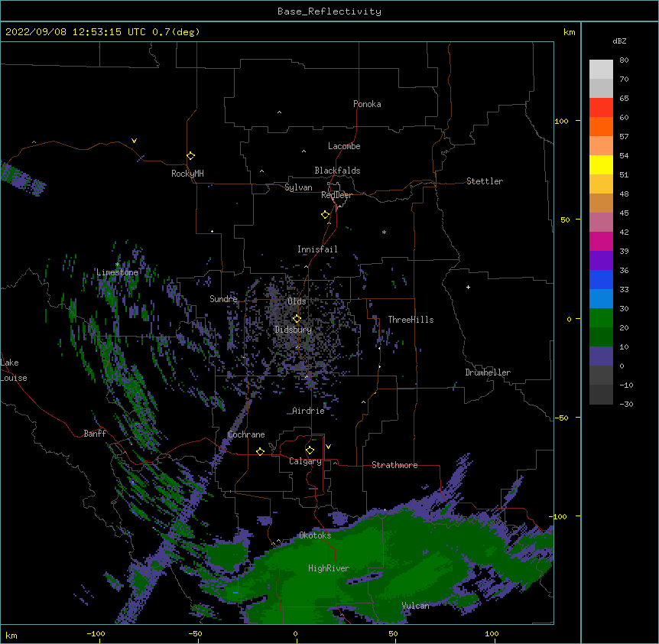Click the Blackfalds label
Viewport: 659px width, 644px height.
(x=337, y=171)
